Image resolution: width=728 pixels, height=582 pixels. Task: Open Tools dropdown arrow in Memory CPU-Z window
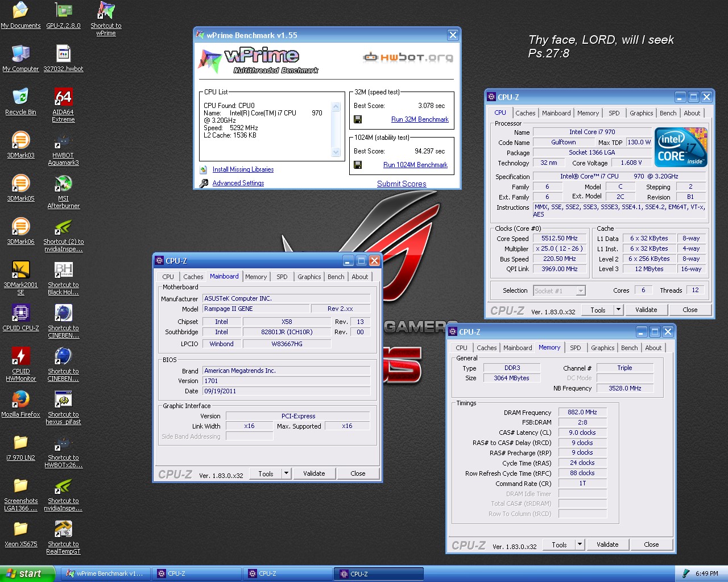tap(580, 544)
